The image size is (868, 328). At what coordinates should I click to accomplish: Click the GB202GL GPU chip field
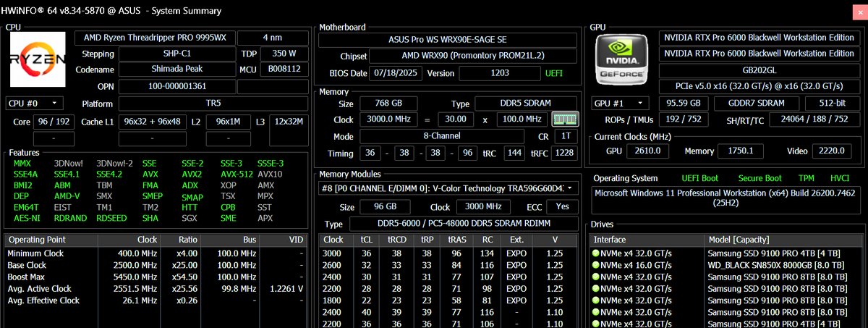[759, 71]
